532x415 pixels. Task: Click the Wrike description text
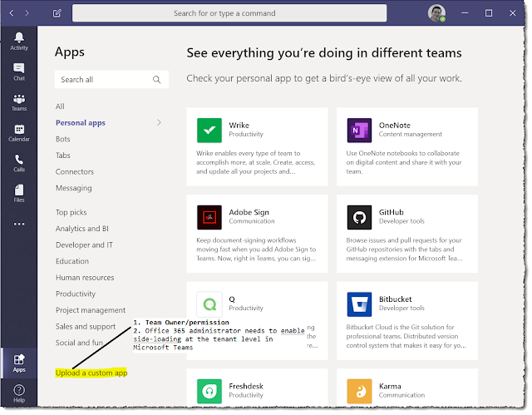[x=255, y=162]
